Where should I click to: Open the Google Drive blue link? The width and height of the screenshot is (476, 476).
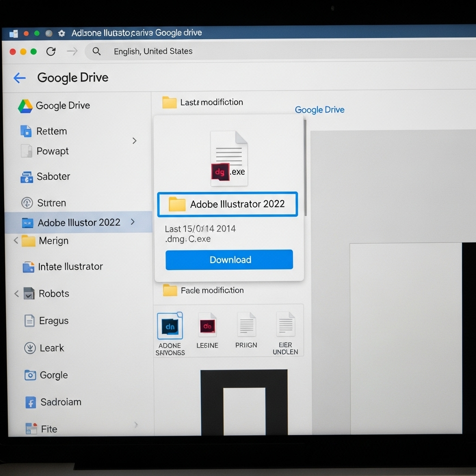[x=320, y=110]
